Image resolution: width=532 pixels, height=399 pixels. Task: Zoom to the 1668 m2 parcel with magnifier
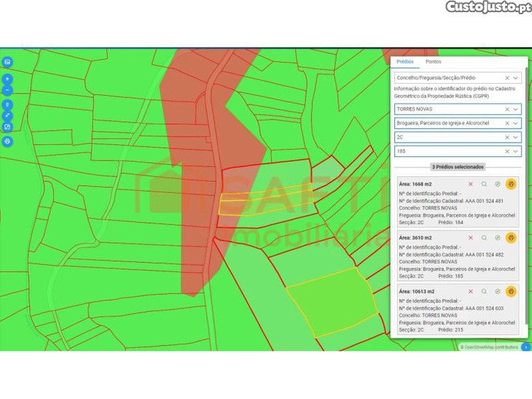(484, 184)
